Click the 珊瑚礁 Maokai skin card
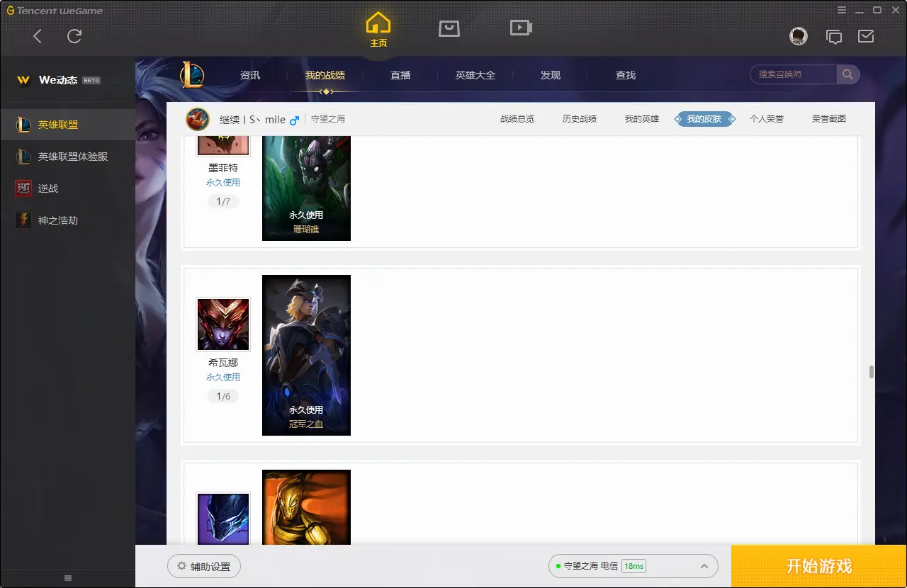 pyautogui.click(x=306, y=188)
